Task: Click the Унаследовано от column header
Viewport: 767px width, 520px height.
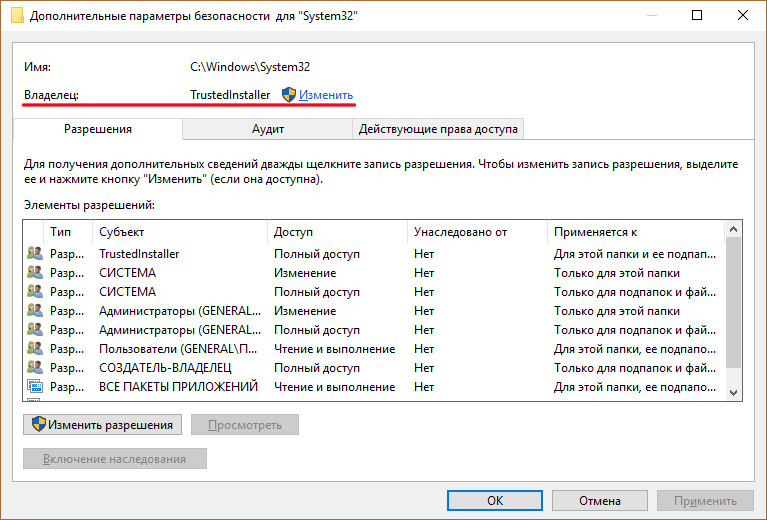Action: click(x=477, y=232)
